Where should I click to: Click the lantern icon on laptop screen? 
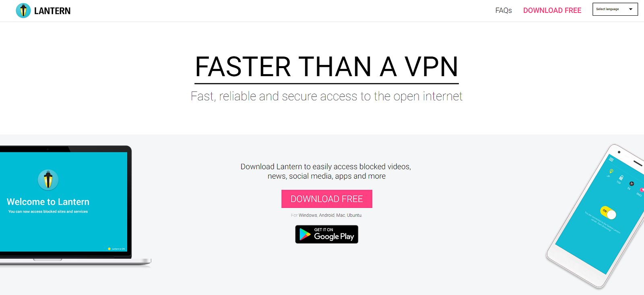(48, 180)
